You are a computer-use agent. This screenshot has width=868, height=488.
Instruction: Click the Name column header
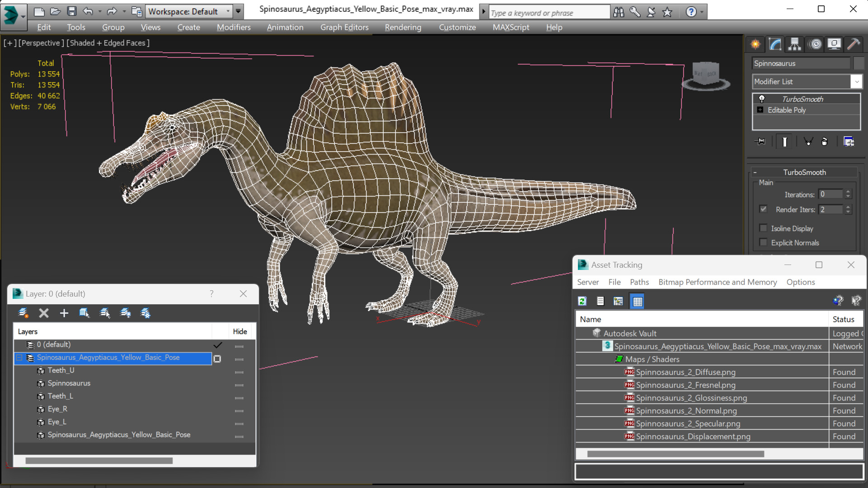pos(702,319)
